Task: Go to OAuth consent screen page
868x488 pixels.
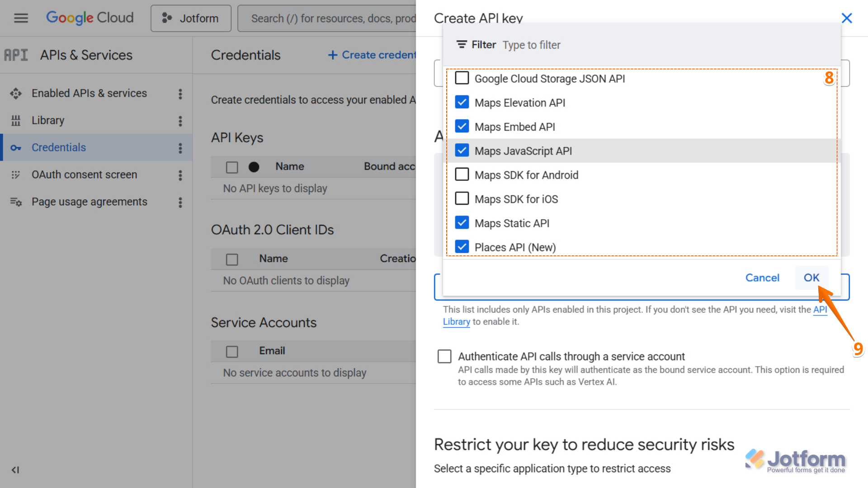Action: click(84, 174)
